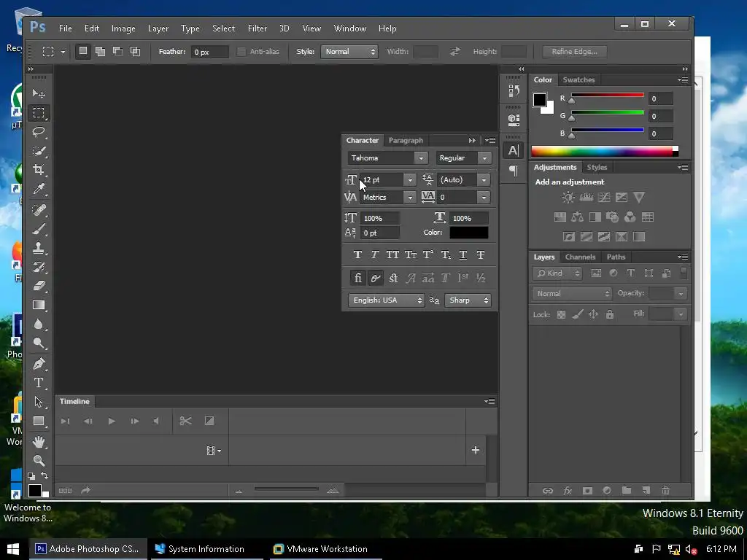Switch to the Swatches tab
Viewport: 747px width, 560px height.
pyautogui.click(x=578, y=79)
